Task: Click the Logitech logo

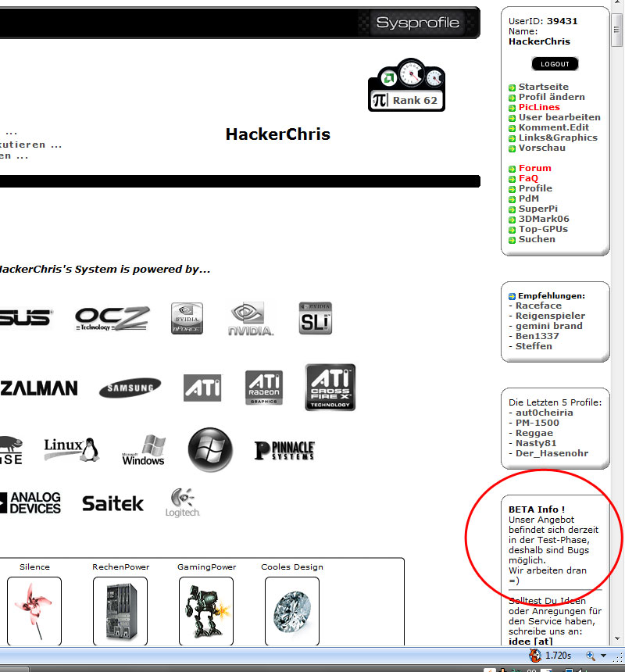Action: 183,502
